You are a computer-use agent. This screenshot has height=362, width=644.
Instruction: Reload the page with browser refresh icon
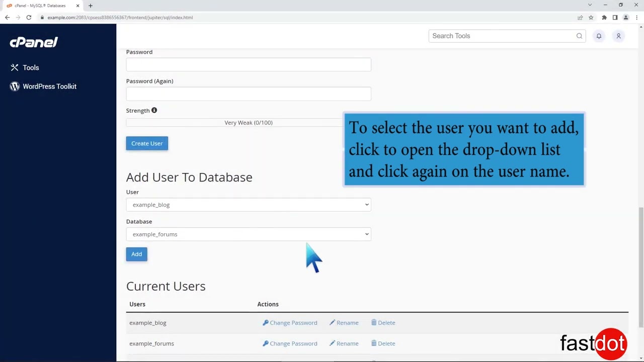[29, 18]
